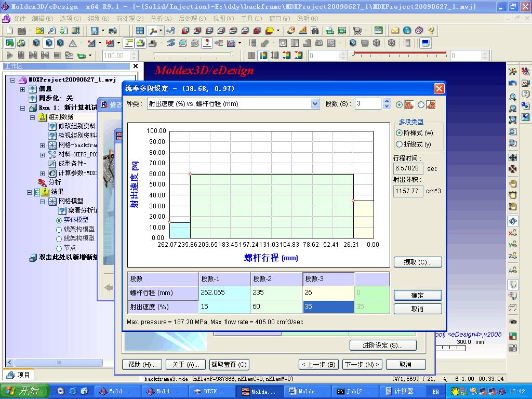Select 阶梯式 (w) stepwise radio button
The height and width of the screenshot is (399, 532).
[x=400, y=132]
